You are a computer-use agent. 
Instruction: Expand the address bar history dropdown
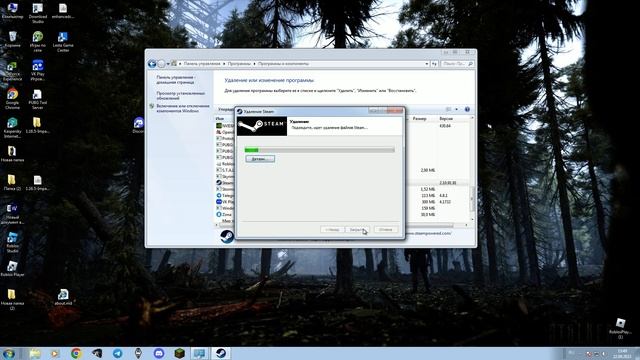point(427,64)
